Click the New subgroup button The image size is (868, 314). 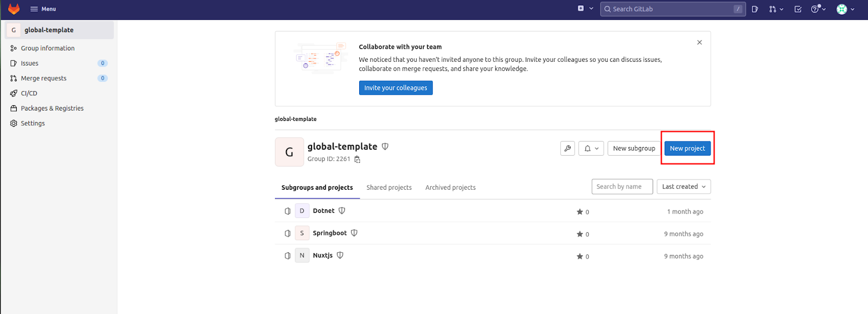[634, 149]
